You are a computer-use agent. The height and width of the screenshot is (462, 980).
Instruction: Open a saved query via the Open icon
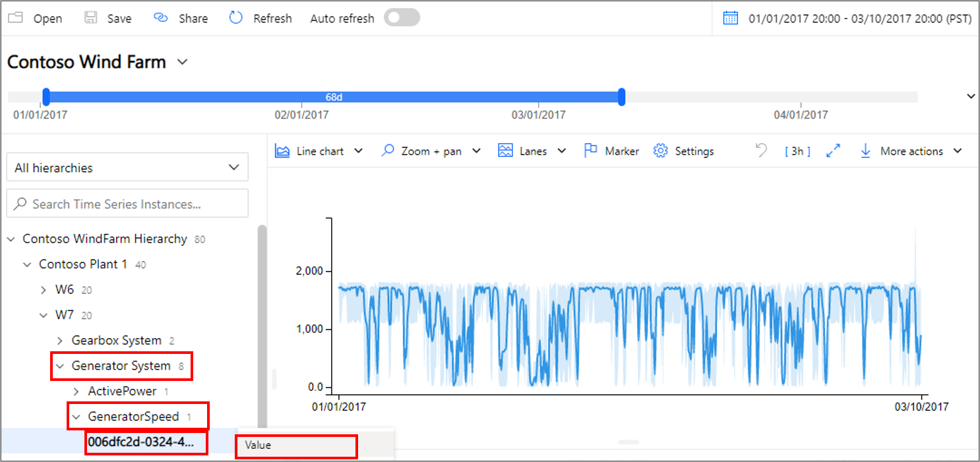[15, 18]
